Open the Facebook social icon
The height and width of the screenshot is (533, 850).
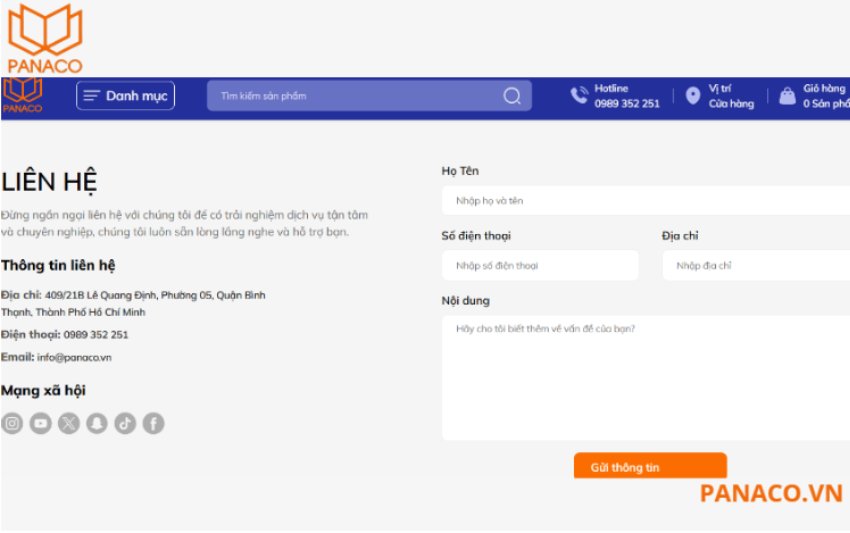[153, 424]
